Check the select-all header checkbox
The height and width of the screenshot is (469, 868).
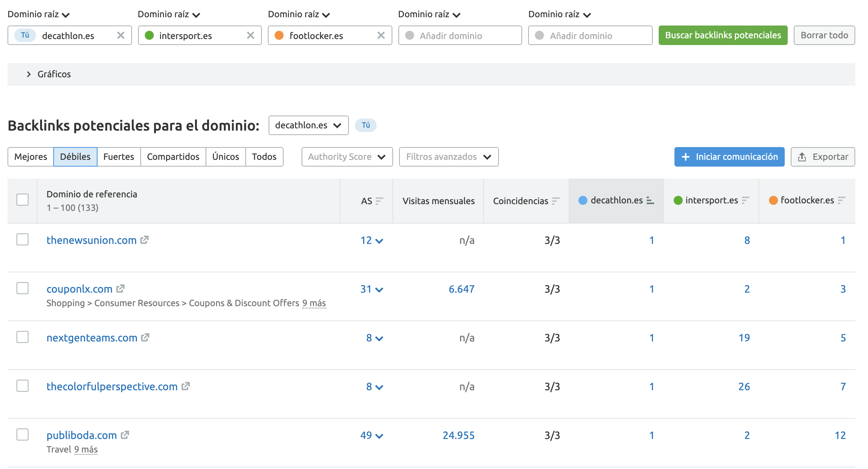point(23,200)
